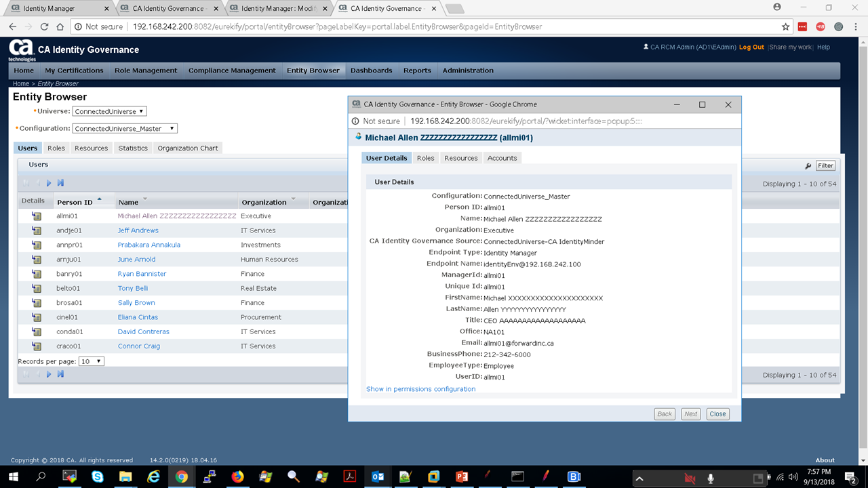Click the system clock in taskbar

pos(819,477)
